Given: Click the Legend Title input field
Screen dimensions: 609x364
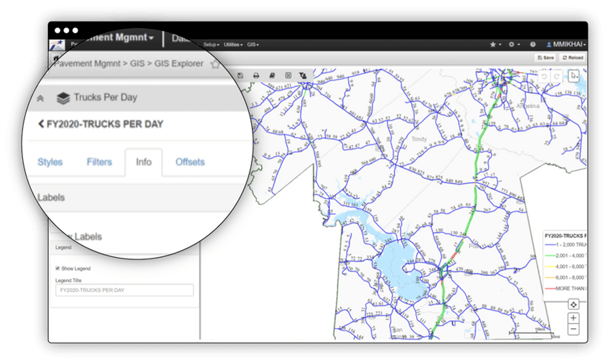Looking at the screenshot, I should point(124,290).
